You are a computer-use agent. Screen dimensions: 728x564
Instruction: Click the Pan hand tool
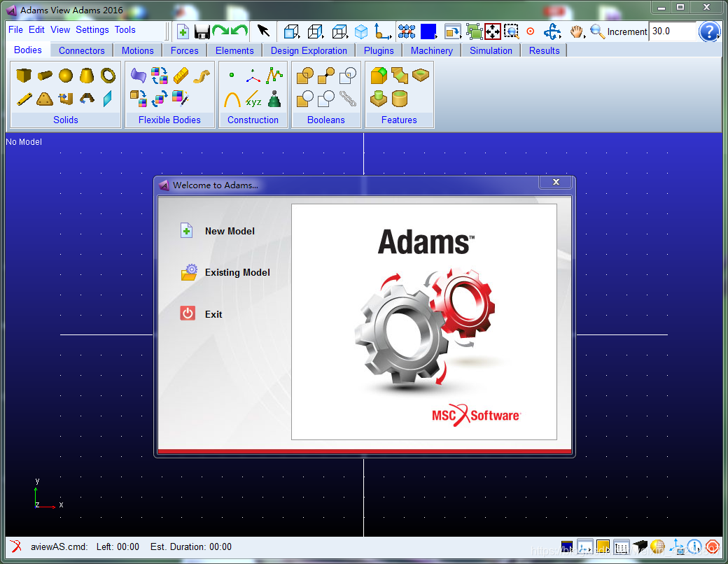[x=576, y=31]
